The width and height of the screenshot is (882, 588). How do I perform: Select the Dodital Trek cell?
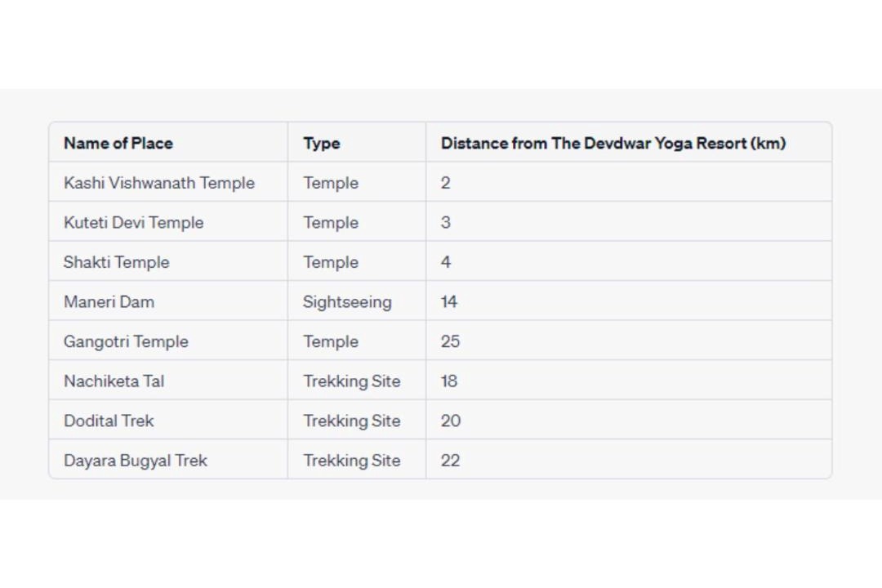tap(109, 421)
